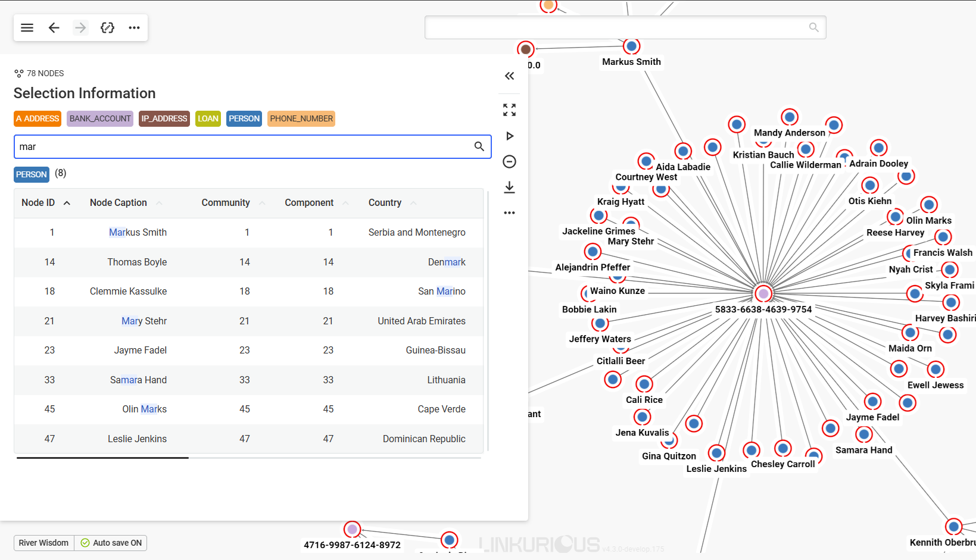Image resolution: width=976 pixels, height=560 pixels.
Task: Sort table by Country column
Action: 385,203
